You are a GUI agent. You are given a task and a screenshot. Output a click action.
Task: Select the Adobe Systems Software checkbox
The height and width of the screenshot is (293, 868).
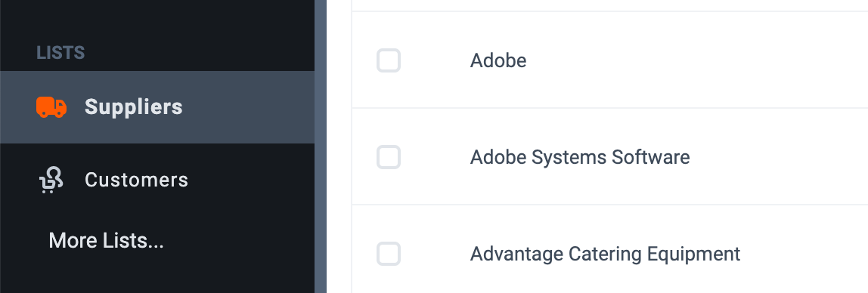[x=389, y=157]
